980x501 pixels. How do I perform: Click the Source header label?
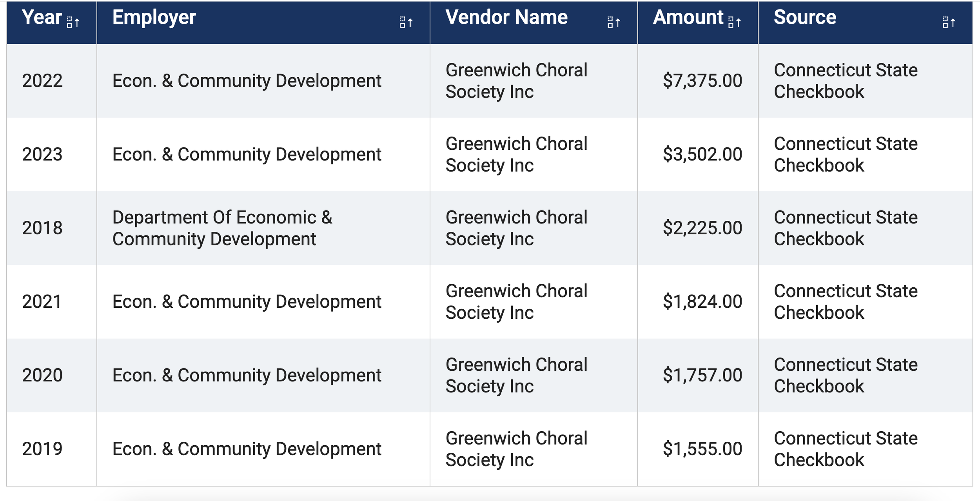pos(805,18)
